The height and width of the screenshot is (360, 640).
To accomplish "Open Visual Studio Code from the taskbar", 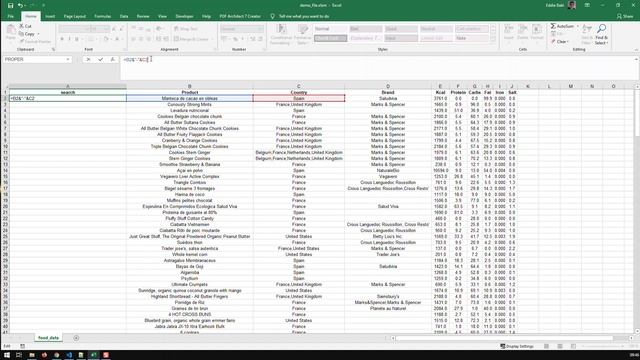I will pos(69,355).
